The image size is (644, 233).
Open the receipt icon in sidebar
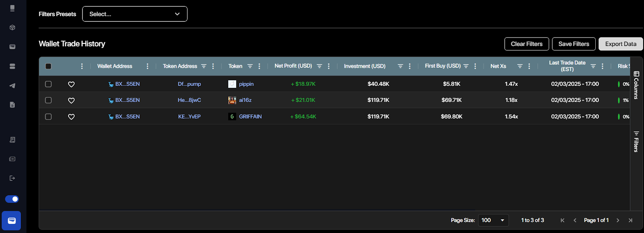(x=12, y=139)
